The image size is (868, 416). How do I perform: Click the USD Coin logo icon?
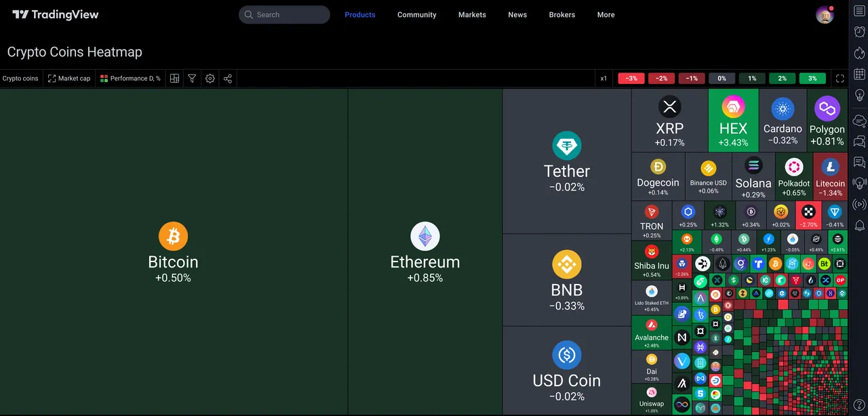(x=567, y=355)
